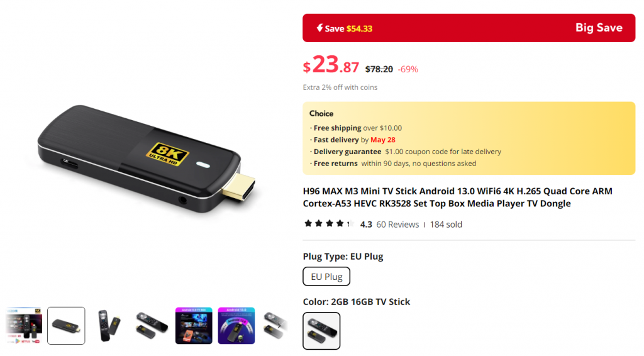Click Extra 2% off with coins text
This screenshot has height=356, width=644.
point(340,87)
